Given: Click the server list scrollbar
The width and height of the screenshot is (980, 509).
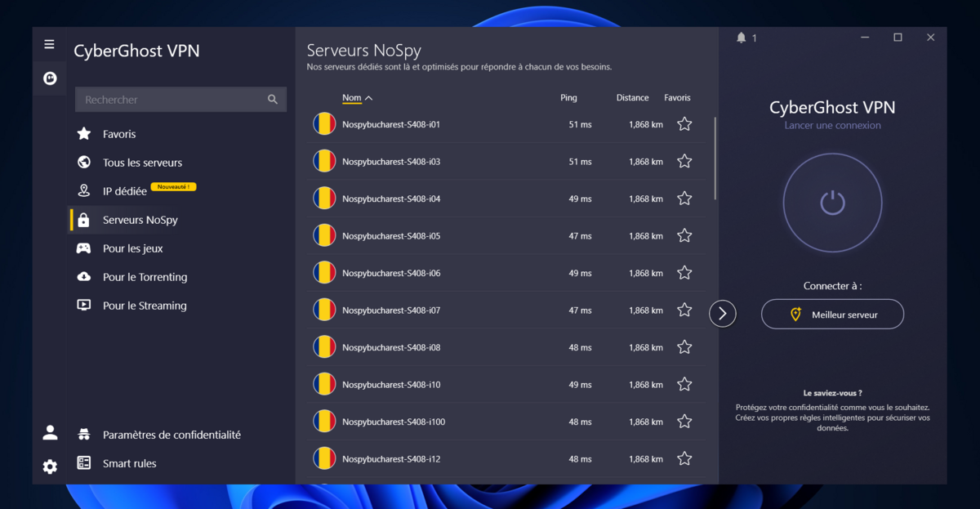Looking at the screenshot, I should click(x=715, y=159).
